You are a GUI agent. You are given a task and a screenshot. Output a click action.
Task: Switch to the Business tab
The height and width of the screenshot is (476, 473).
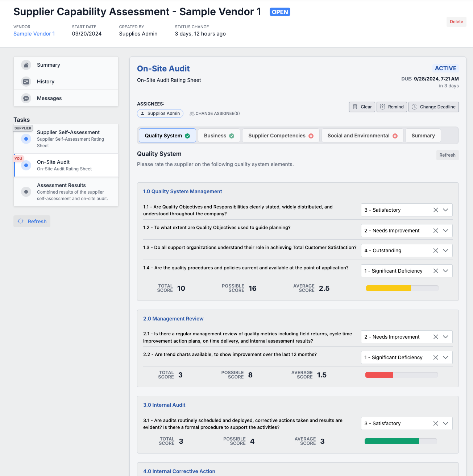(219, 136)
